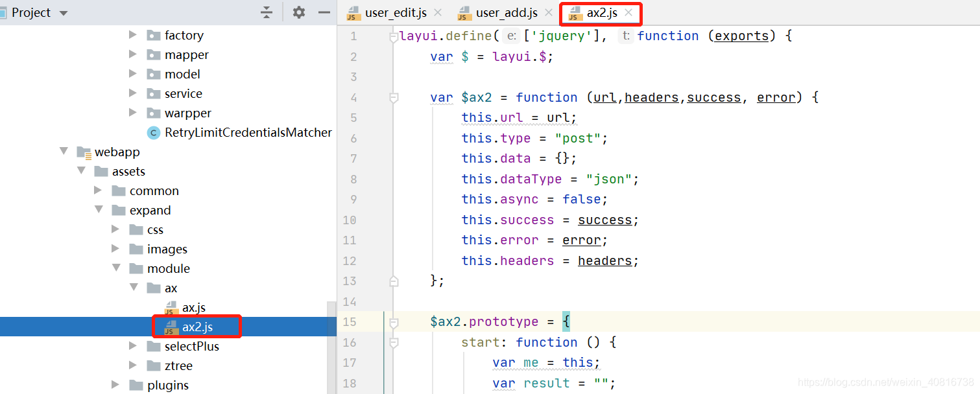Expand the model folder
Screen dimensions: 980x394
pyautogui.click(x=133, y=74)
